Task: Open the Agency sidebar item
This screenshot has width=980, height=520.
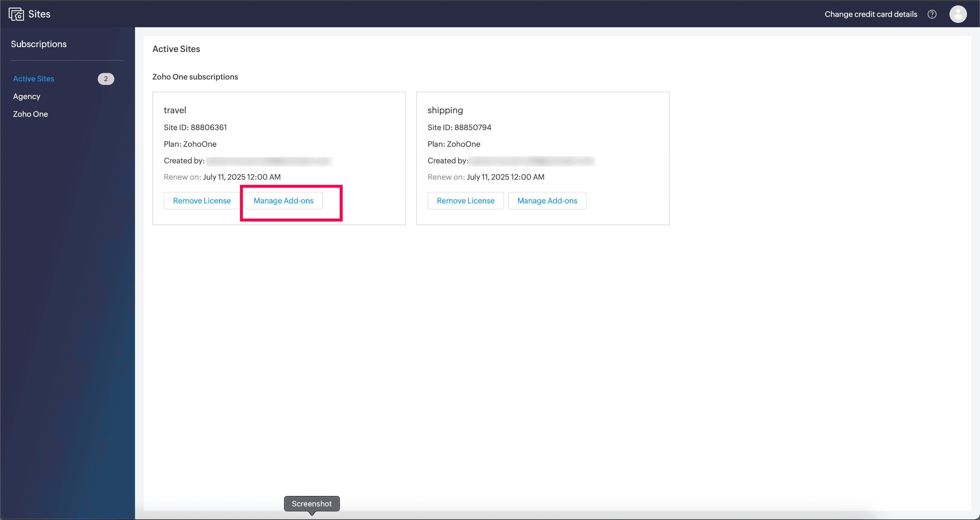Action: (x=27, y=96)
